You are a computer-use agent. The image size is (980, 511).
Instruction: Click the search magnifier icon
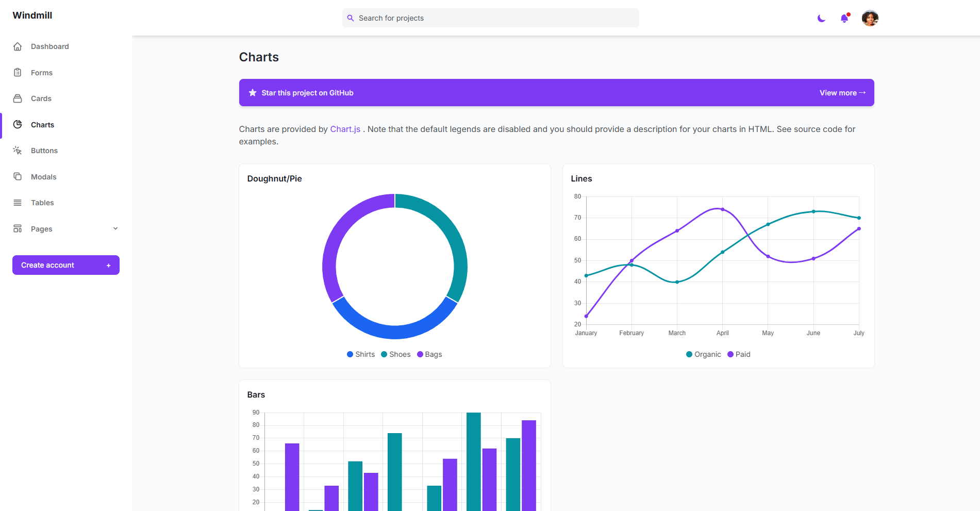tap(351, 18)
